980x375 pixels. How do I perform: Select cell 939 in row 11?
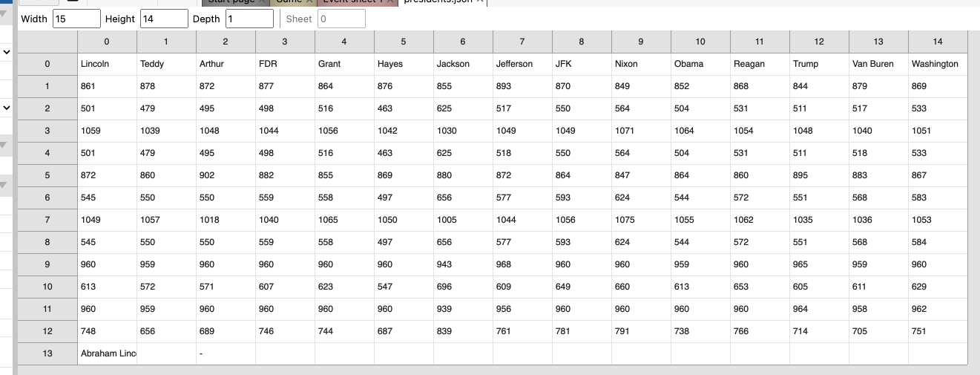click(x=463, y=309)
